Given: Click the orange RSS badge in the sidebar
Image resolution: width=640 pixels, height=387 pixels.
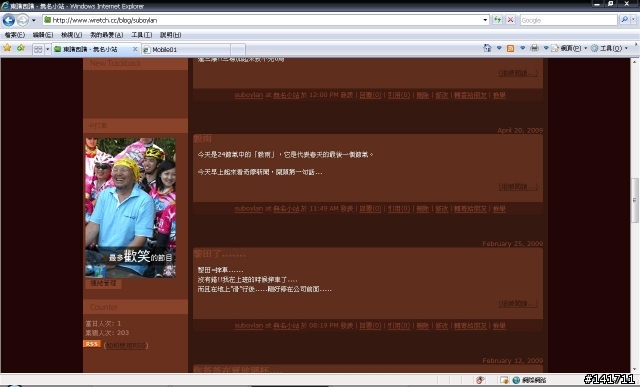Looking at the screenshot, I should coord(92,344).
